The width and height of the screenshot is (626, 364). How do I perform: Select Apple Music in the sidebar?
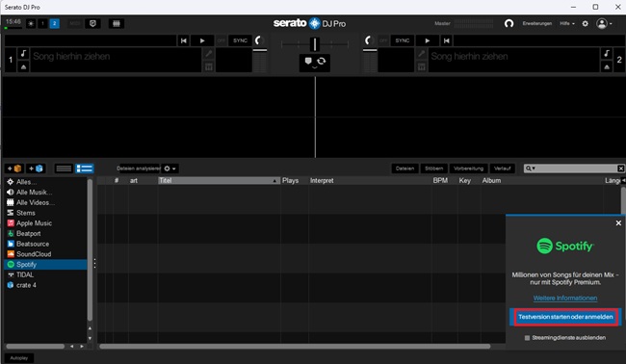(45, 223)
